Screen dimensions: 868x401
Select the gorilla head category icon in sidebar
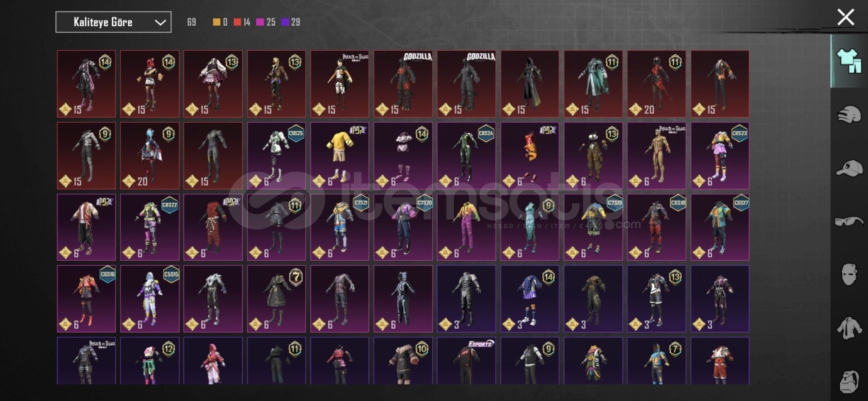coord(849,381)
